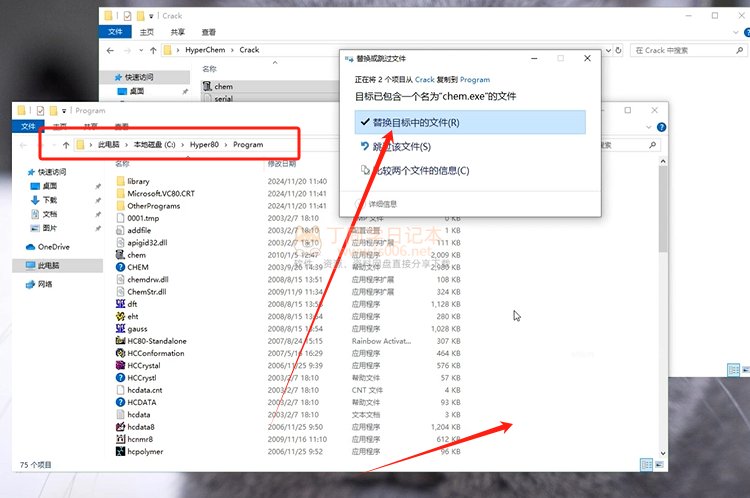The width and height of the screenshot is (750, 498).
Task: Open 下载 in Program quick access
Action: [x=44, y=200]
